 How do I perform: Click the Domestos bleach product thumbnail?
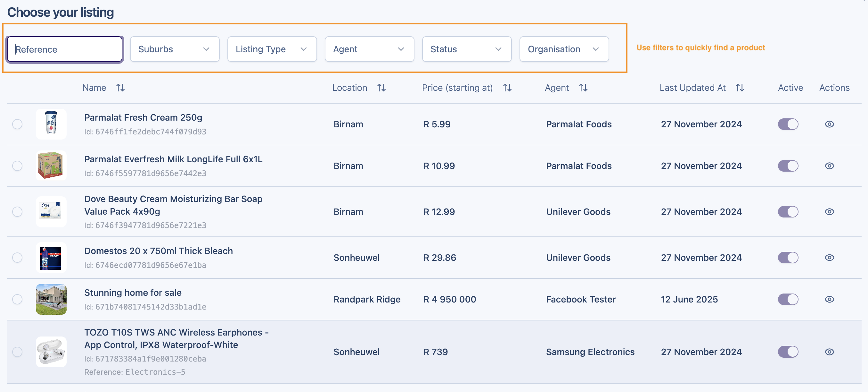[x=51, y=258]
